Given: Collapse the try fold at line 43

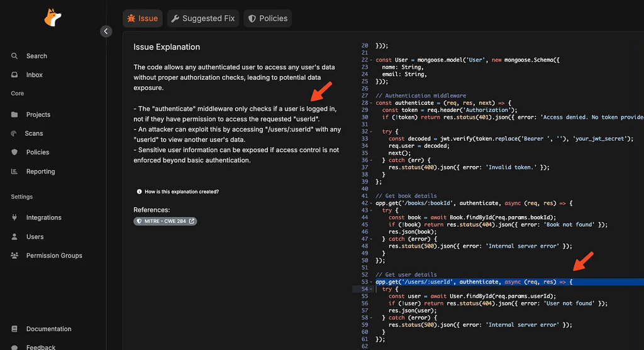Looking at the screenshot, I should click(x=371, y=211).
